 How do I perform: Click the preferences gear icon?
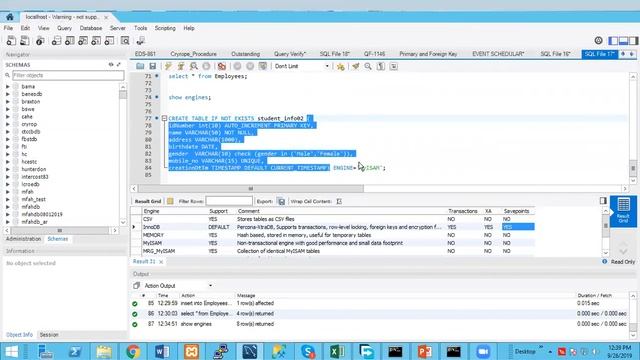[x=598, y=40]
